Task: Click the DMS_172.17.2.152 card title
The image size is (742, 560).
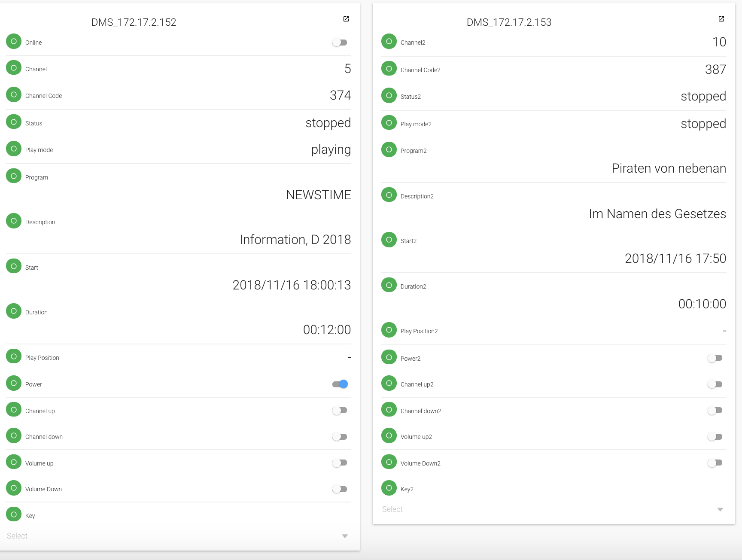Action: pyautogui.click(x=134, y=22)
